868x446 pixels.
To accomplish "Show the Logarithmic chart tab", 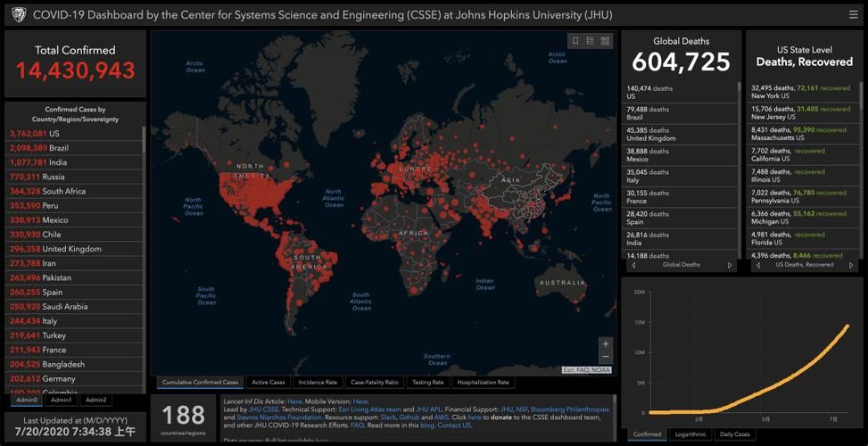I will coord(690,434).
